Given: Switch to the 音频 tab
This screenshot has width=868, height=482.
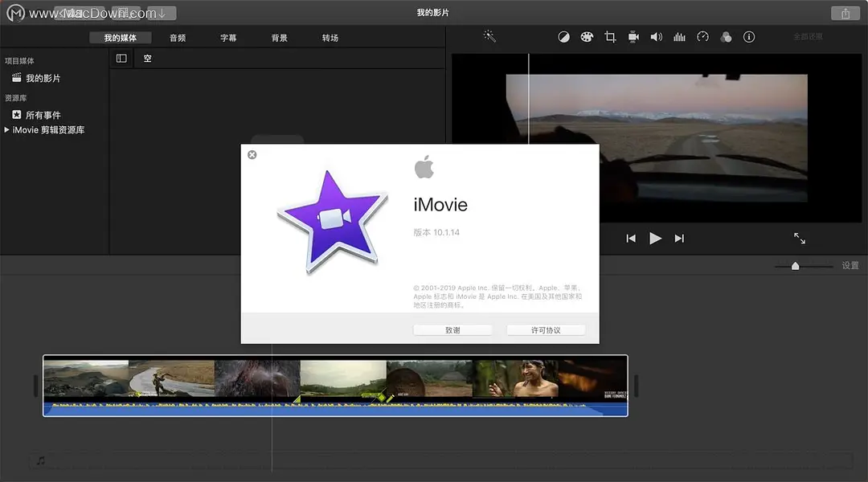Looking at the screenshot, I should point(178,38).
